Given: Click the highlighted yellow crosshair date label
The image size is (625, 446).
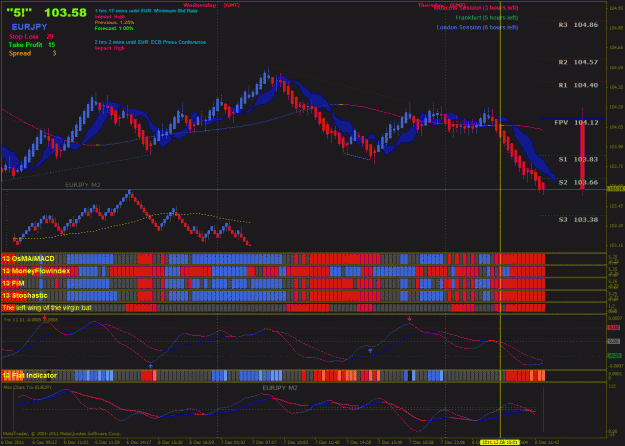Looking at the screenshot, I should pyautogui.click(x=500, y=442).
